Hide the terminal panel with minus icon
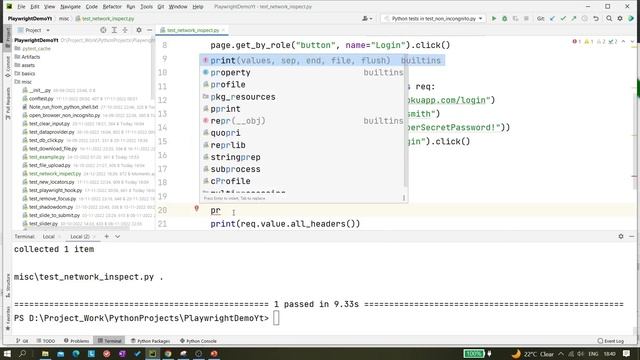Viewport: 640px width, 360px height. (631, 236)
